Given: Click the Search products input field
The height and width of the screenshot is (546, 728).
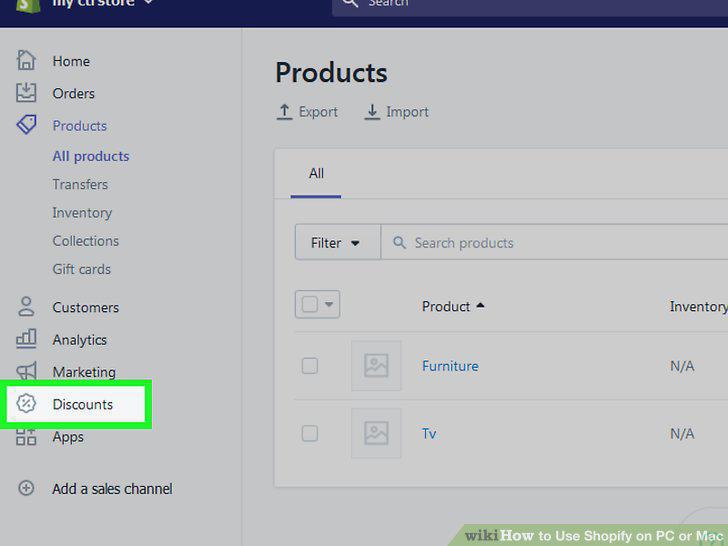Looking at the screenshot, I should point(554,242).
